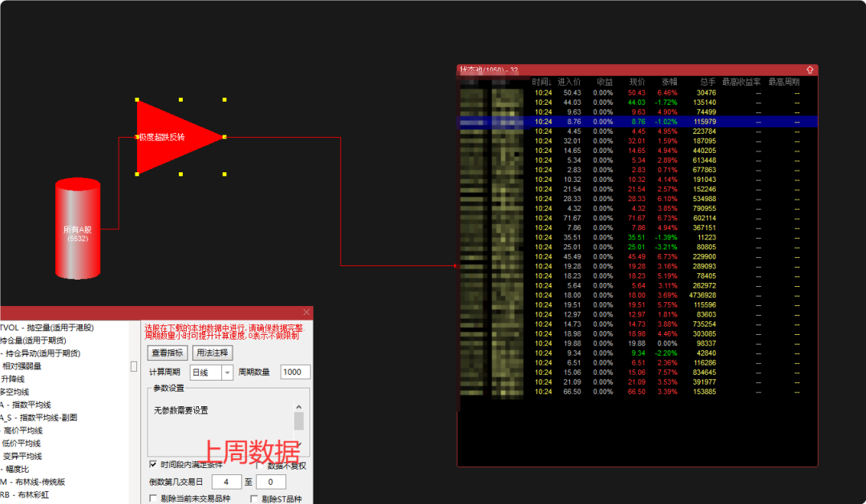866x504 pixels.
Task: Click 总手 value 11223 in results
Action: tap(706, 237)
